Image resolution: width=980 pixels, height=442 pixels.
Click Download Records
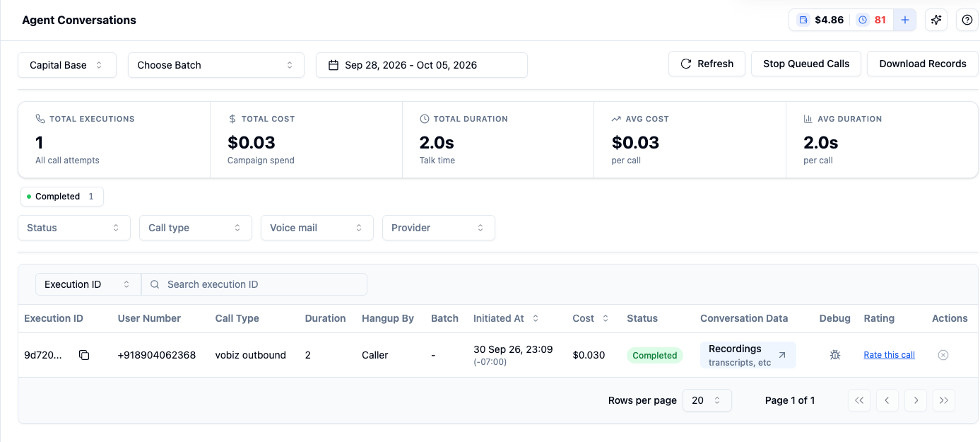tap(923, 64)
